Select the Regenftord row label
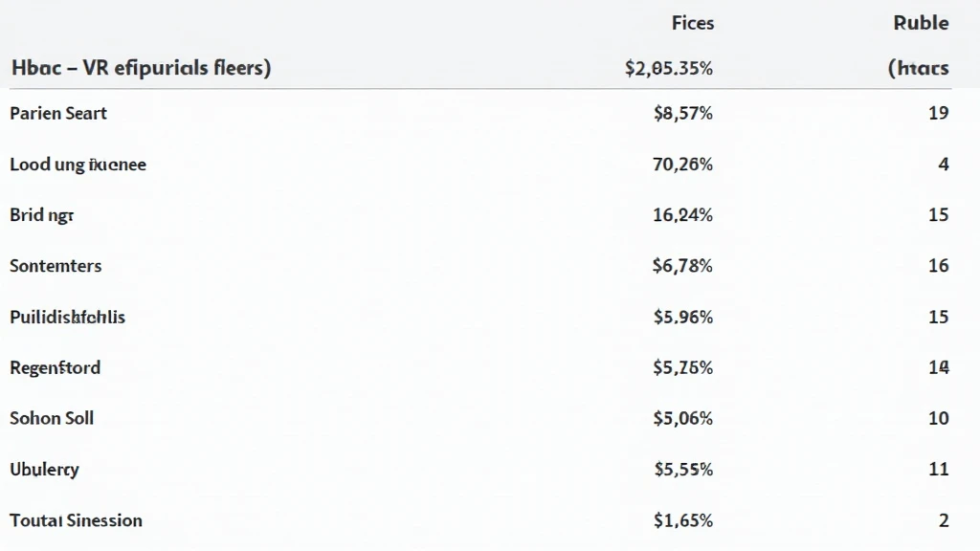This screenshot has width=980, height=551. click(55, 368)
